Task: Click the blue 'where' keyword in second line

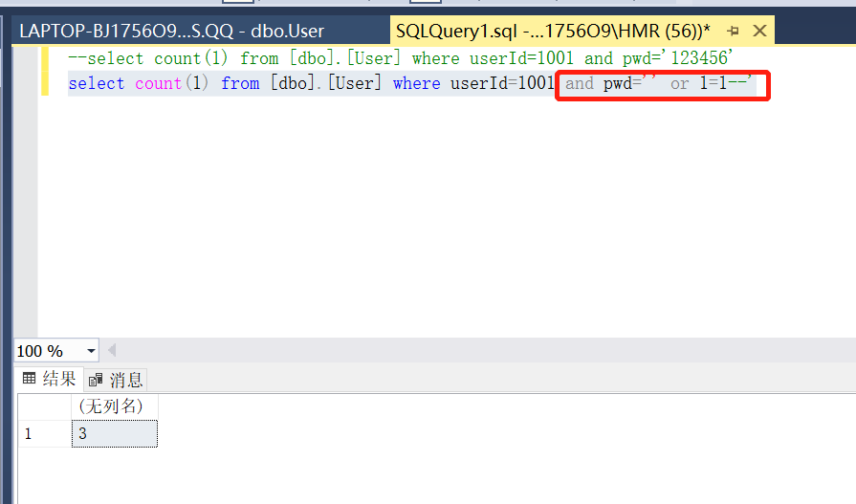Action: coord(417,83)
